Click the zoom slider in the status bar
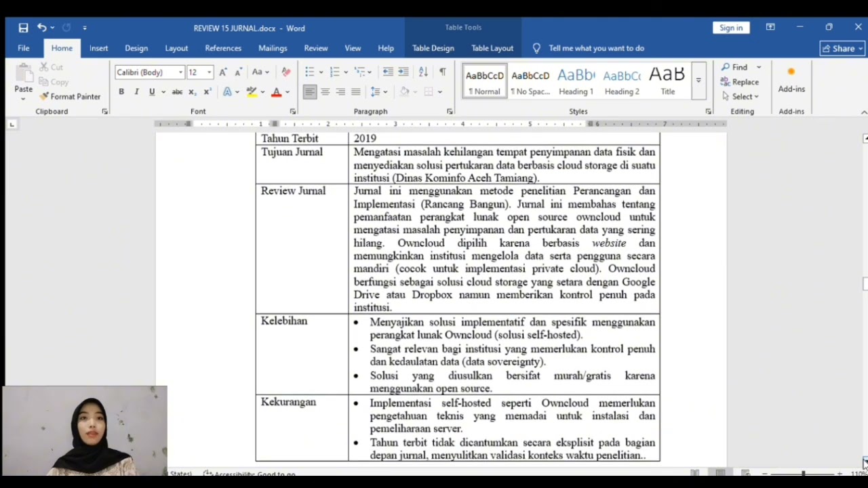 [802, 474]
